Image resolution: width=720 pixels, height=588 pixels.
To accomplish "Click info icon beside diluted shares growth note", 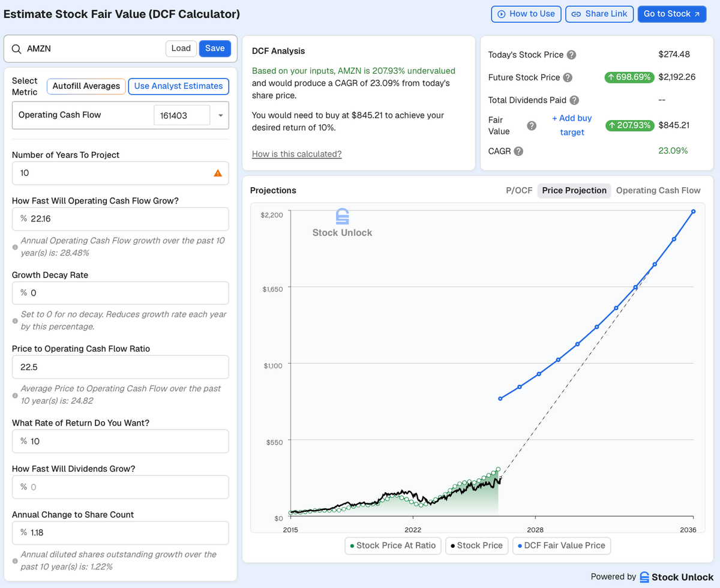I will pos(15,561).
